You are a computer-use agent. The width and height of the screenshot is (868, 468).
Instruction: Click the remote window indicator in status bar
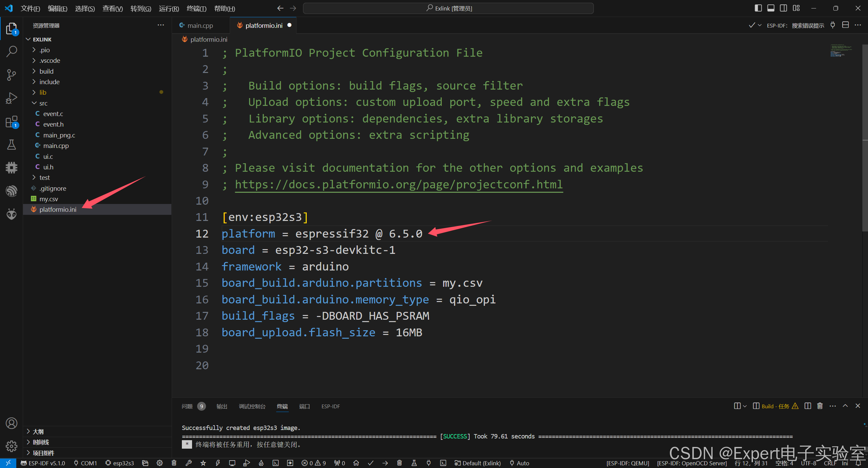coord(8,463)
